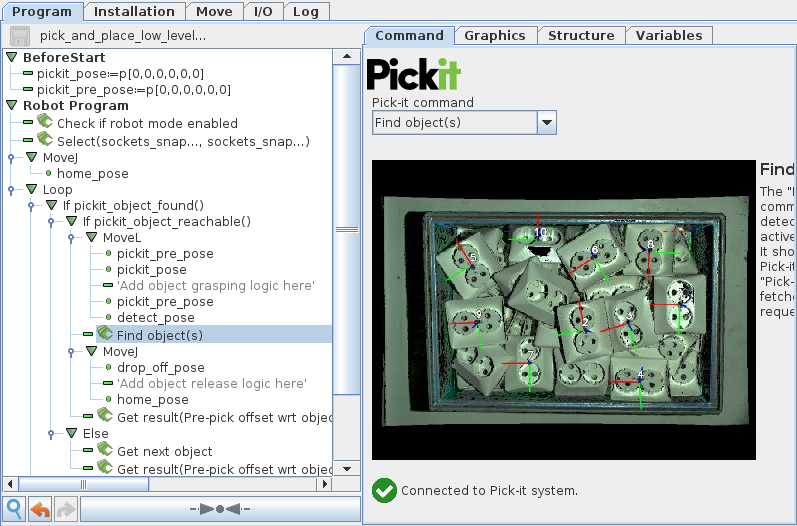Click the simulation/real robot slider bar

(220, 509)
